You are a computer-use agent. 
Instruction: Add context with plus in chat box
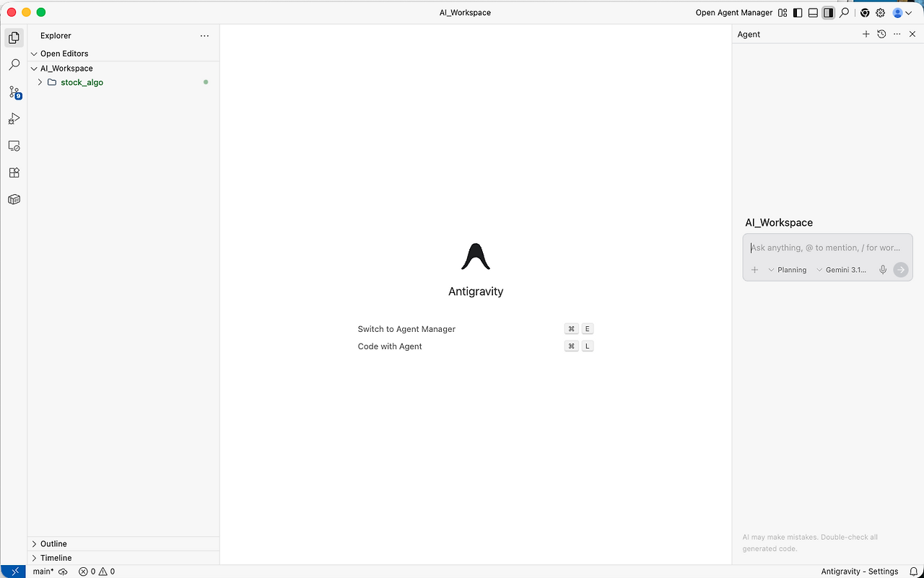pos(755,270)
